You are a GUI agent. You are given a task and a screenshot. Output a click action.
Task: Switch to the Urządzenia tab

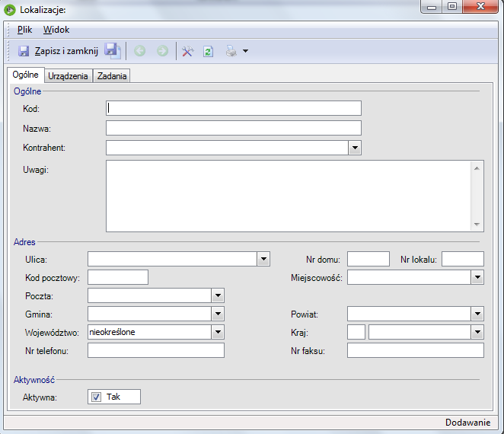tap(68, 76)
